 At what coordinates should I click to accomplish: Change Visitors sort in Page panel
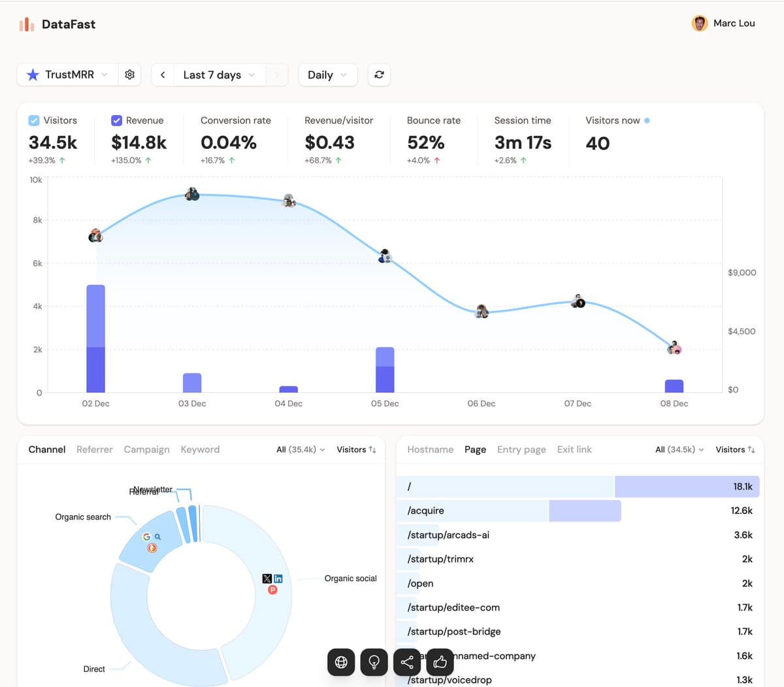[x=736, y=450]
